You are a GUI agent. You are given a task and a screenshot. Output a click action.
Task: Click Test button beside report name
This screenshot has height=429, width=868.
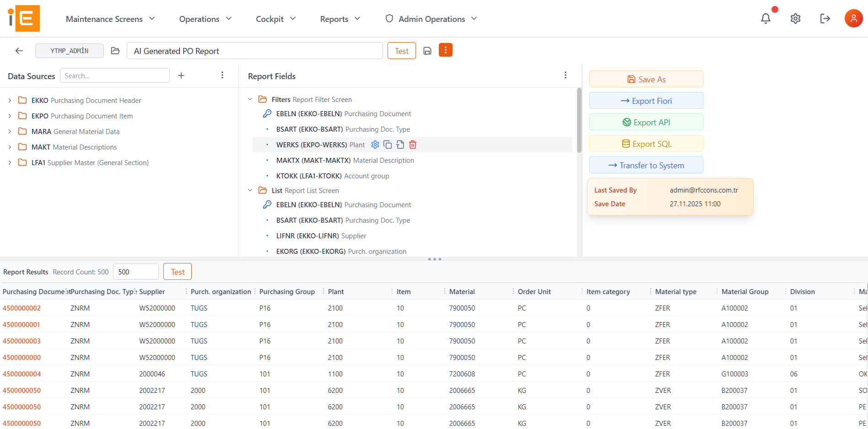(x=402, y=51)
